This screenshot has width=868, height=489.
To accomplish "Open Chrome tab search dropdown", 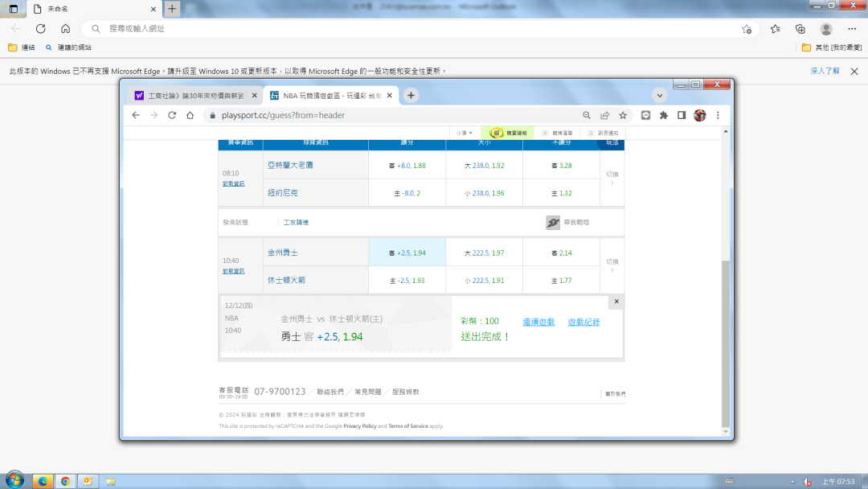I will 659,95.
